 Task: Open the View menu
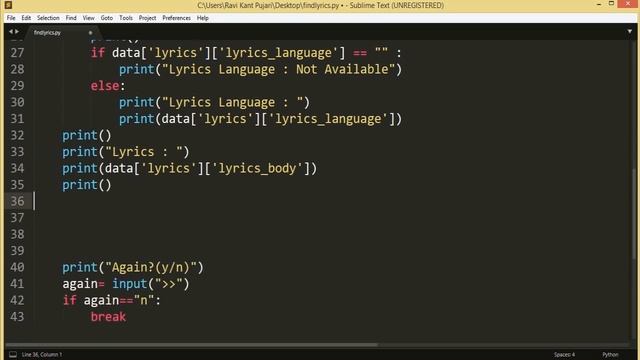point(89,18)
